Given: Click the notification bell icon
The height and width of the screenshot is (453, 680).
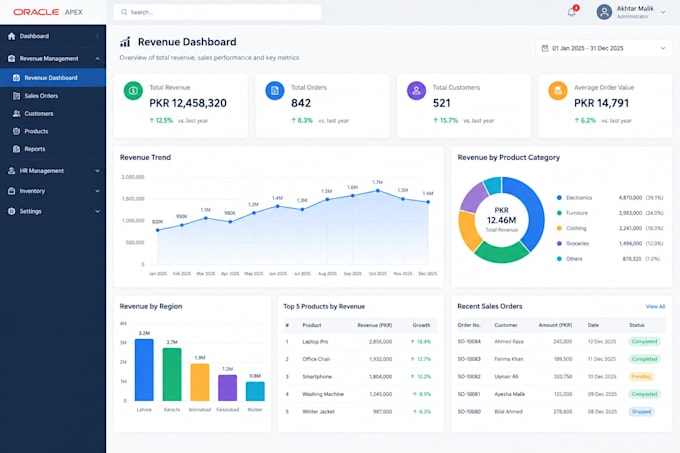Looking at the screenshot, I should coord(572,12).
